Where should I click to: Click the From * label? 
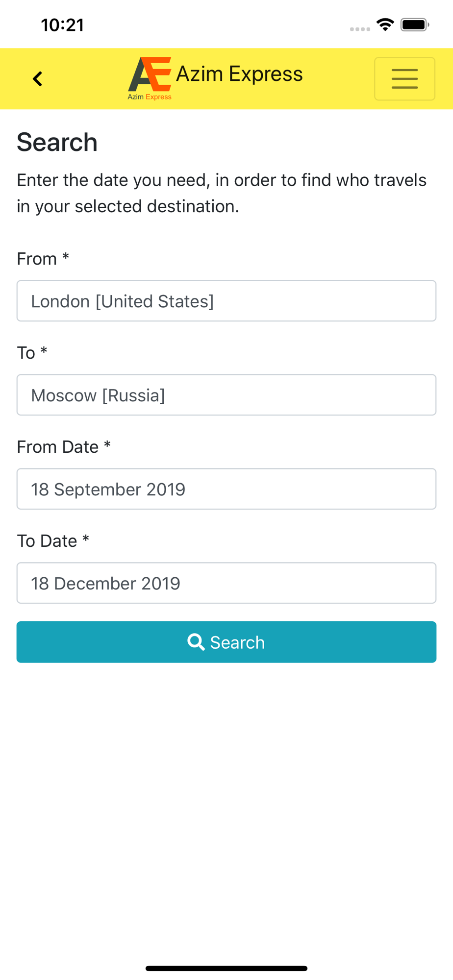click(x=43, y=259)
